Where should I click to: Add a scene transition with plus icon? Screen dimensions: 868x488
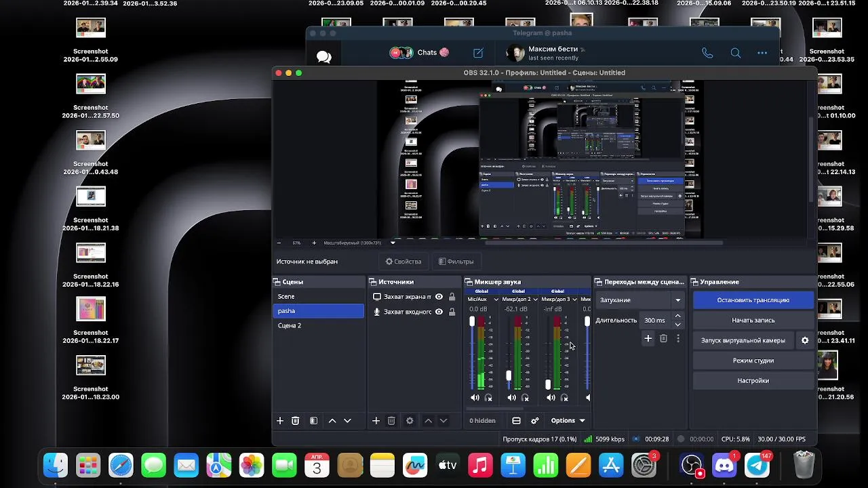click(x=648, y=338)
